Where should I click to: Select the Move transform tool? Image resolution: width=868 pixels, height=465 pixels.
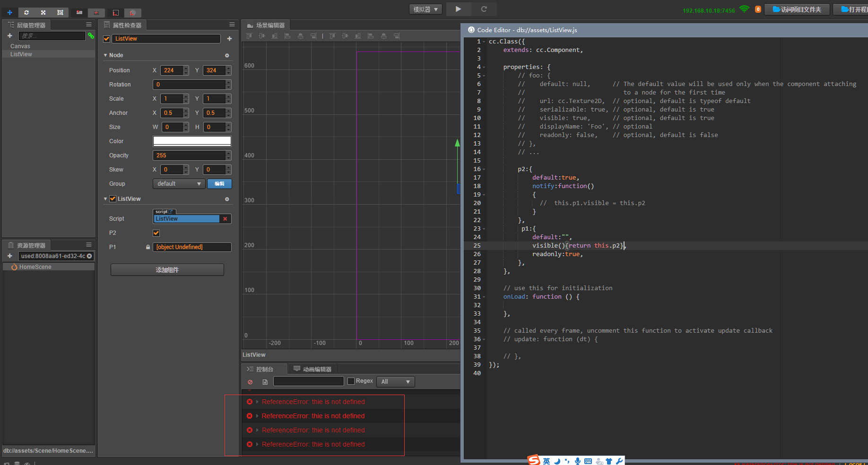(x=9, y=12)
